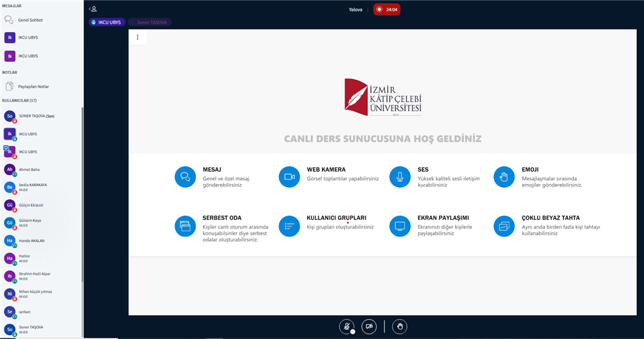
Task: Click the Gü avatar of Gülçin Ekizceli
Action: pos(10,205)
